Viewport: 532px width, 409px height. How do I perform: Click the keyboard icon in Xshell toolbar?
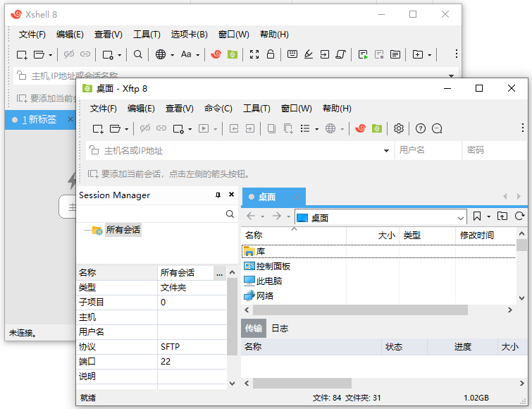(292, 54)
